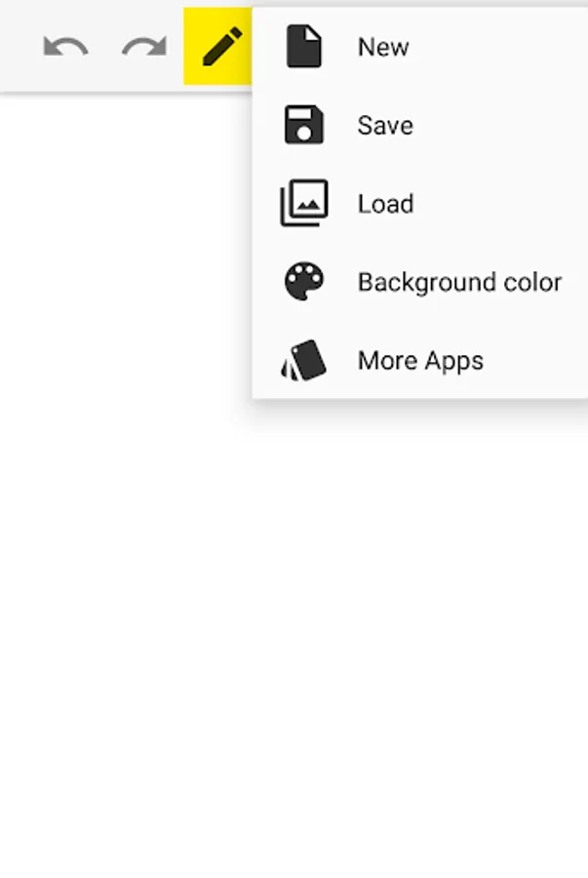Choose the Load menu entry text

coord(386,203)
